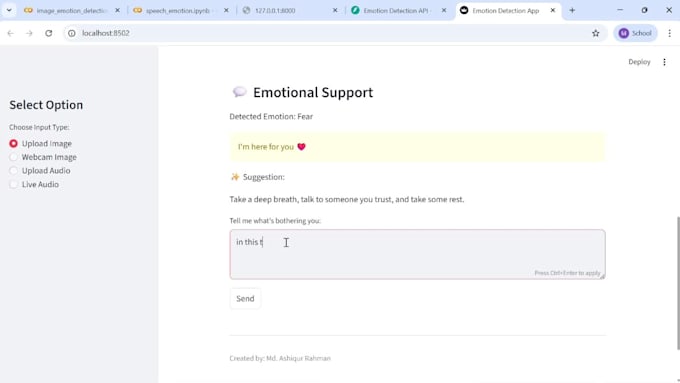Close the 127.0.0.1:8000 tab
Screen dimensions: 680x383
(x=335, y=10)
